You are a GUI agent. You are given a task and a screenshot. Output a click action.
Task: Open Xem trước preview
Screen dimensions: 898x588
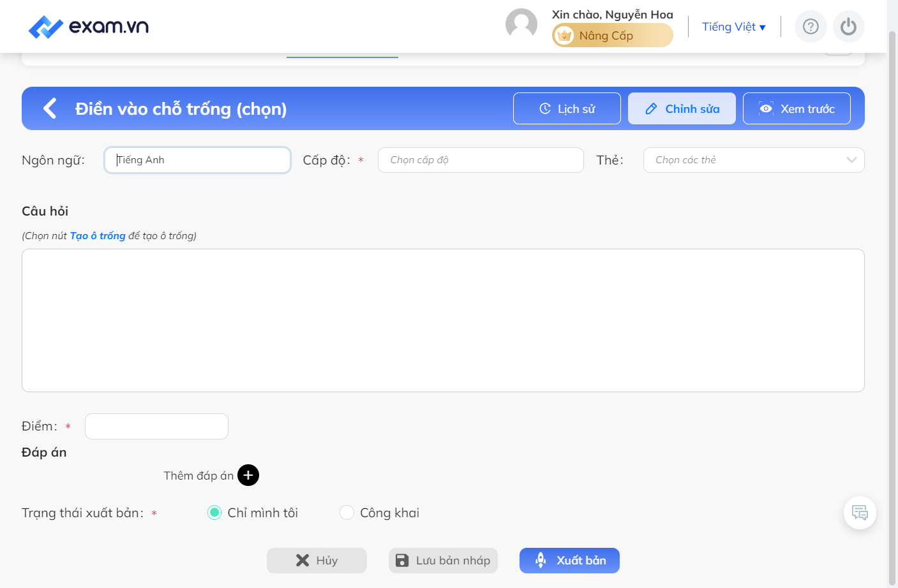coord(797,108)
